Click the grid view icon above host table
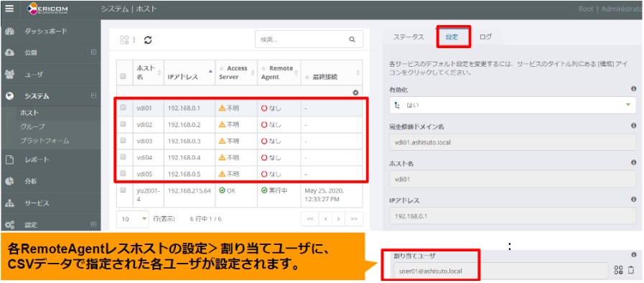This screenshot has height=283, width=644. 124,40
